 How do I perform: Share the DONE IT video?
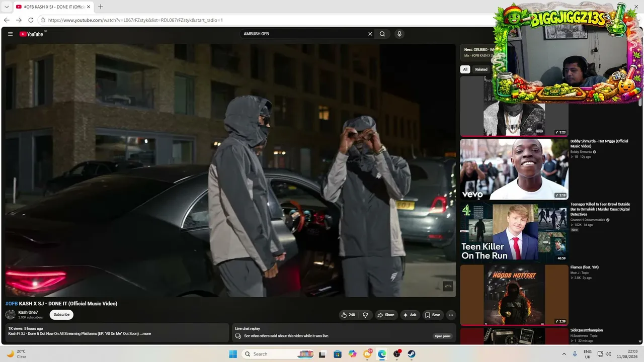pyautogui.click(x=386, y=315)
